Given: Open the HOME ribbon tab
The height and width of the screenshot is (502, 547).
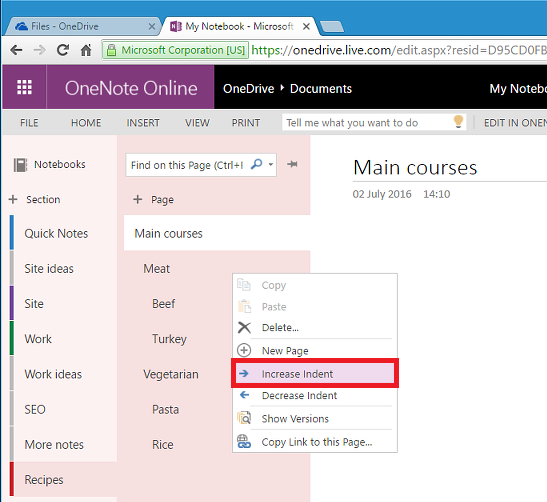Looking at the screenshot, I should 86,123.
